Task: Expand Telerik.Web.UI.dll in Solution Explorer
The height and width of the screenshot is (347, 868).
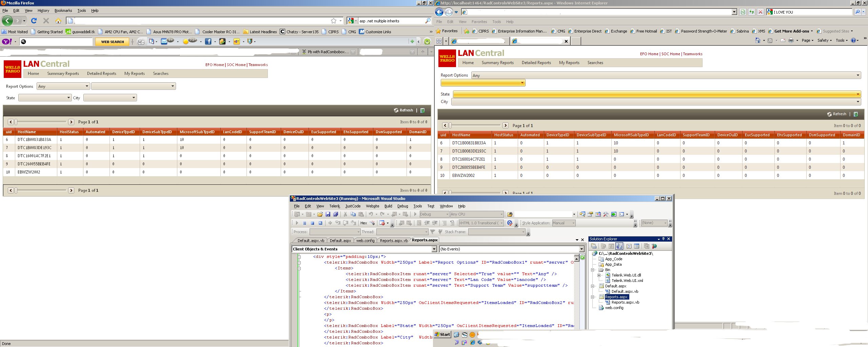Action: (599, 275)
